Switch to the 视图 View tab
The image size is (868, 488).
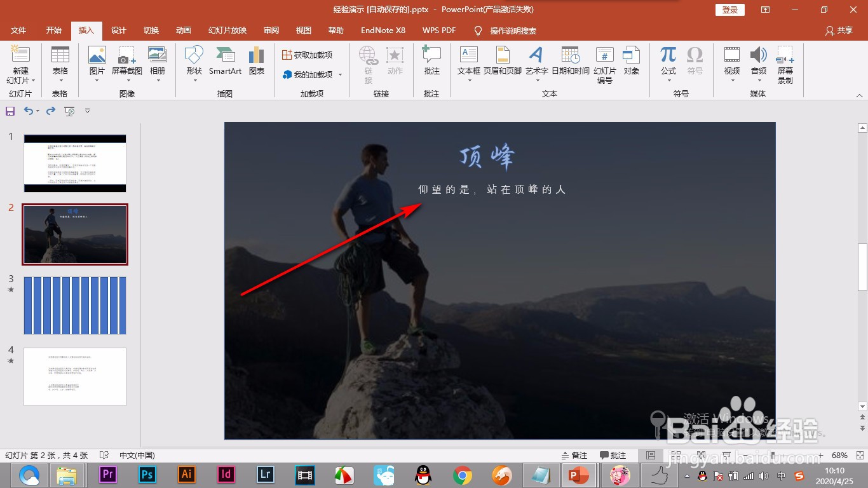click(x=304, y=30)
